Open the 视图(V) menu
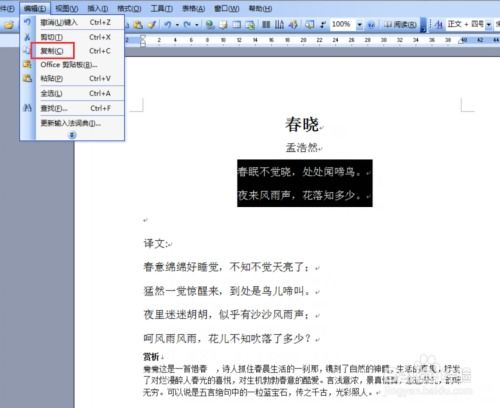The width and height of the screenshot is (500, 408). pos(67,8)
